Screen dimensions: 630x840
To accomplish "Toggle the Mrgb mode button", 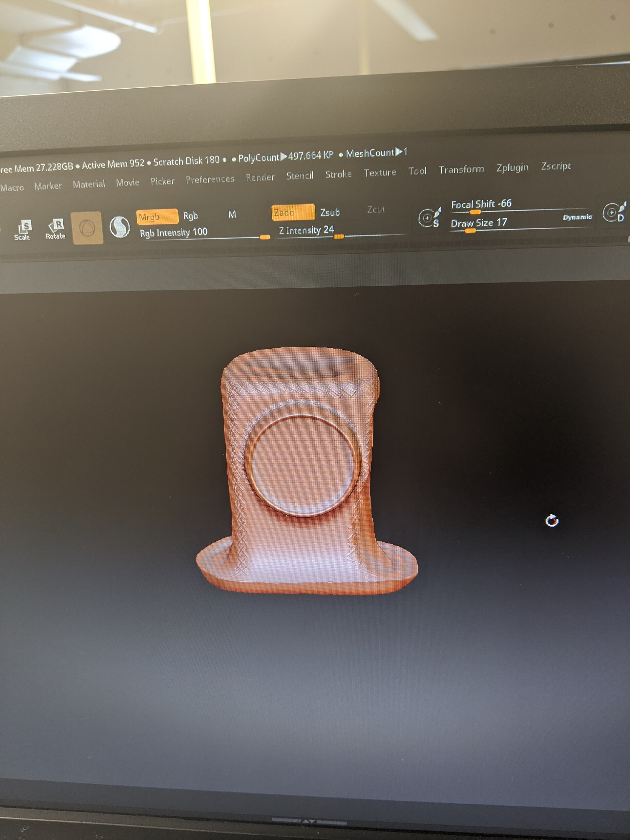I will click(x=157, y=217).
